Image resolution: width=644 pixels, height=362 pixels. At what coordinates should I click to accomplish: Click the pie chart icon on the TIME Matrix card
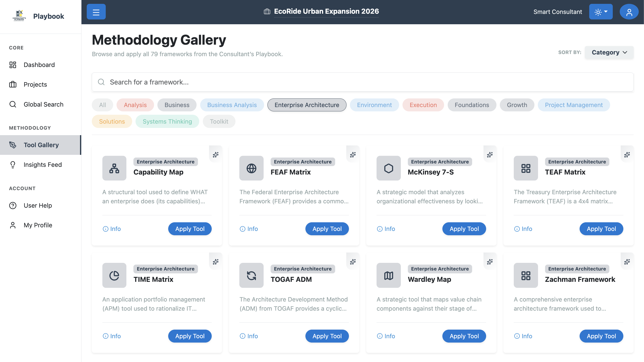[x=114, y=275]
